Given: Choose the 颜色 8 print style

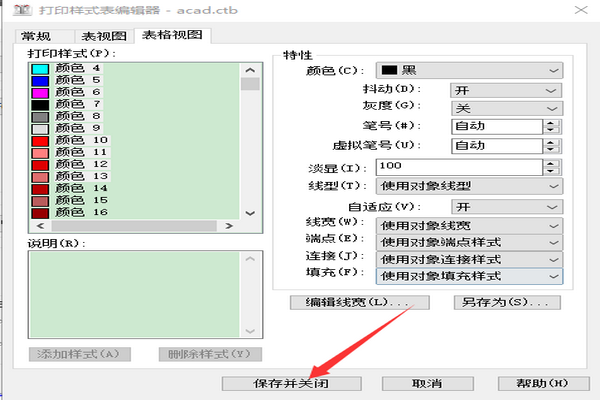Looking at the screenshot, I should click(67, 116).
